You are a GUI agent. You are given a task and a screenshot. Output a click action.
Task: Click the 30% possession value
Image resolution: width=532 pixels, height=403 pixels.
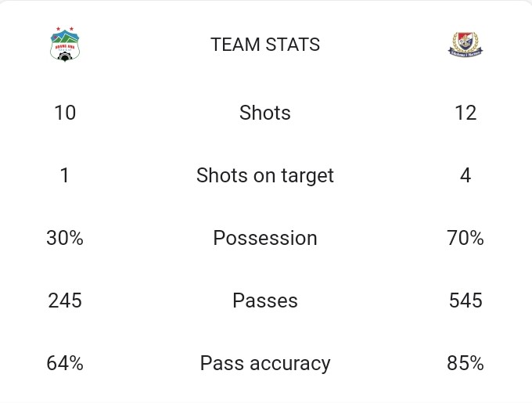65,238
